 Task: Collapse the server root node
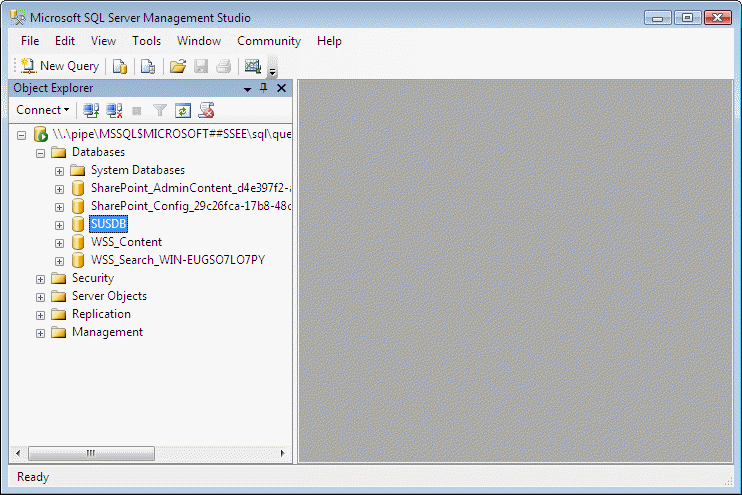click(x=21, y=136)
